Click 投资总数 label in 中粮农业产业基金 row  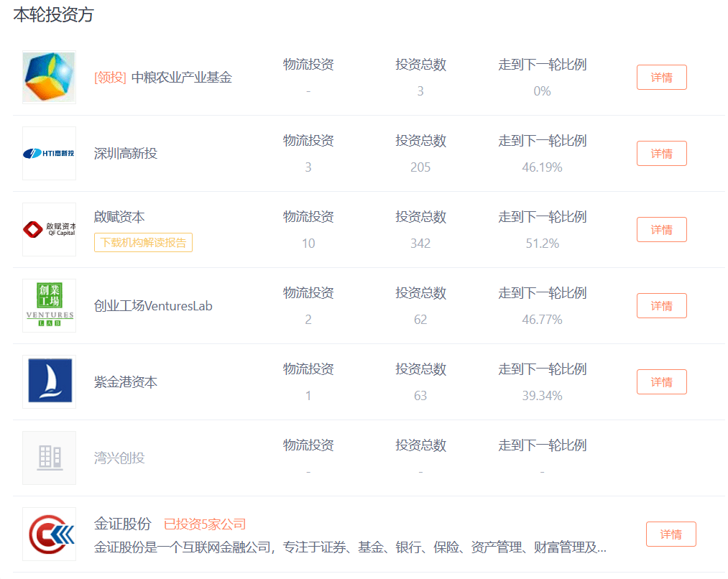pyautogui.click(x=420, y=65)
